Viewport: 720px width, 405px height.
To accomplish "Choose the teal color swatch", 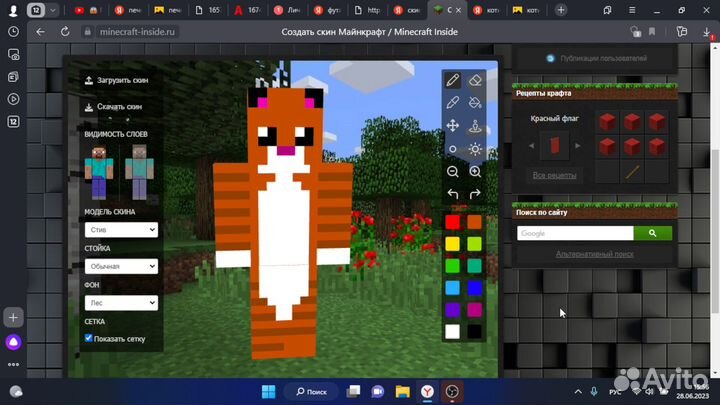I will (474, 266).
